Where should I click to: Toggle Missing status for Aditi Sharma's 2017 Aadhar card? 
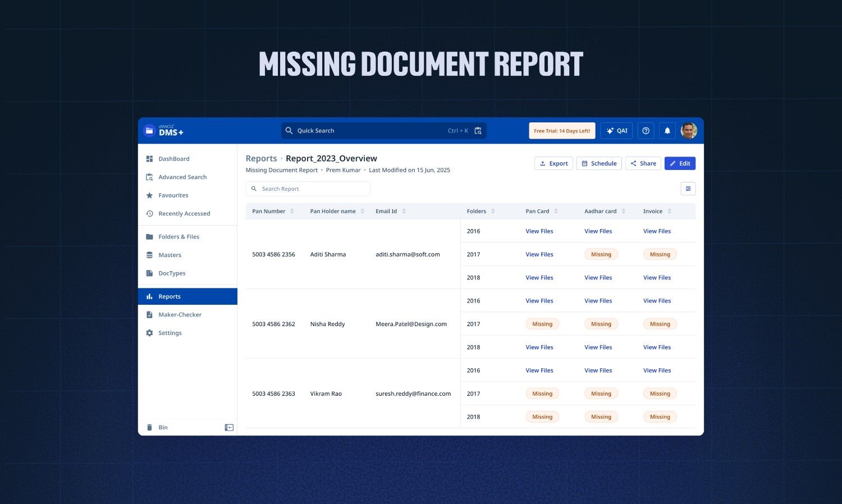pos(601,254)
